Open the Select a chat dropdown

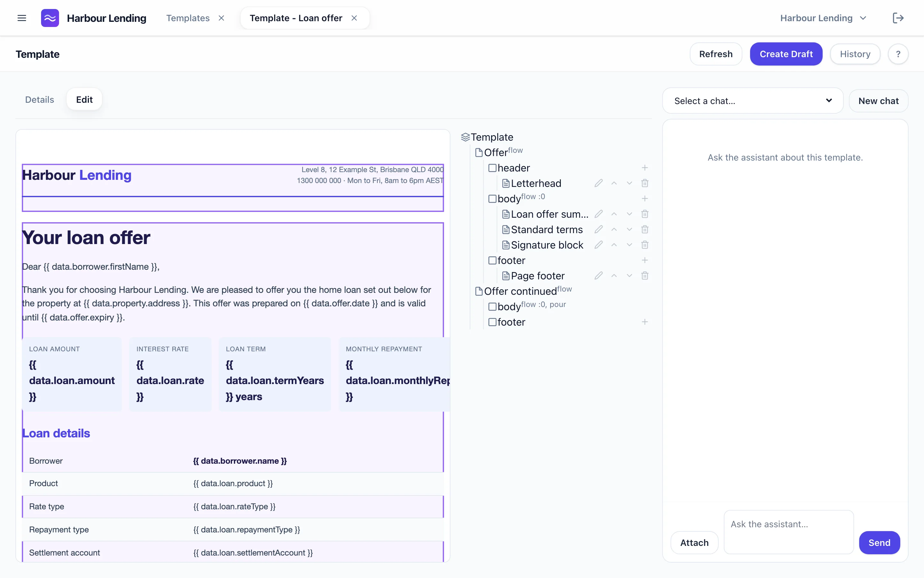click(x=753, y=101)
